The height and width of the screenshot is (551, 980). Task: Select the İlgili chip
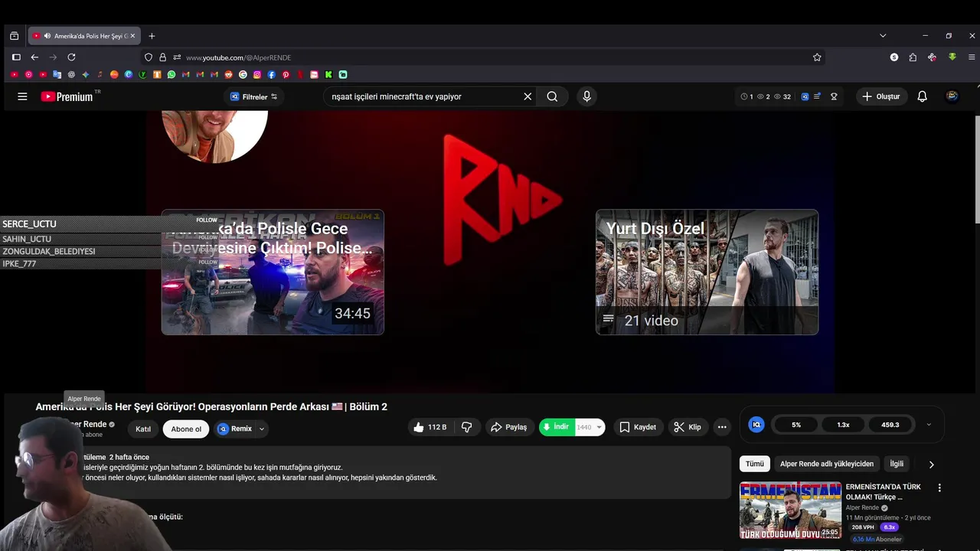point(897,464)
